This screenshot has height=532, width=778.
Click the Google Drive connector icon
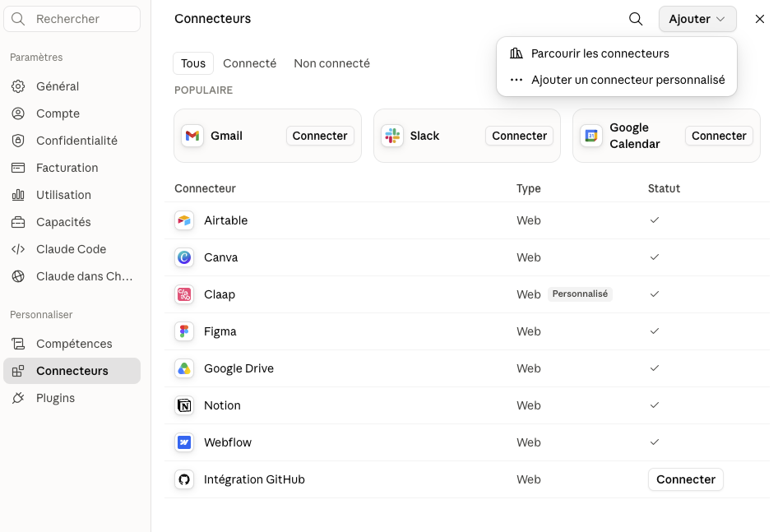coord(184,368)
